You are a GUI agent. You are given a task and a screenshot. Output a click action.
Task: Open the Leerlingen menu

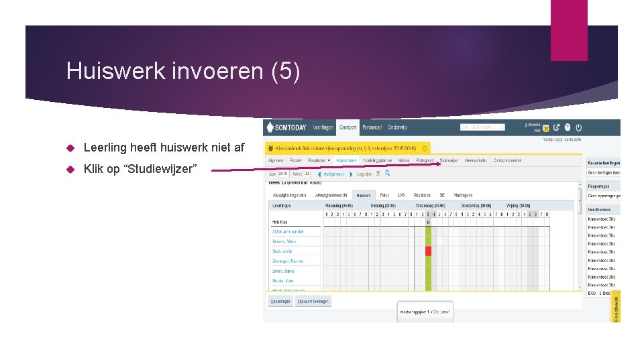(x=323, y=127)
